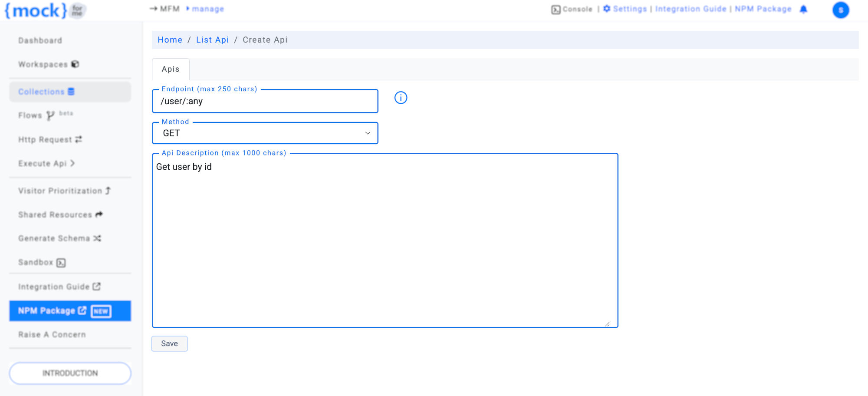Click the NPM Package external-link icon
The width and height of the screenshot is (868, 396).
coord(82,310)
